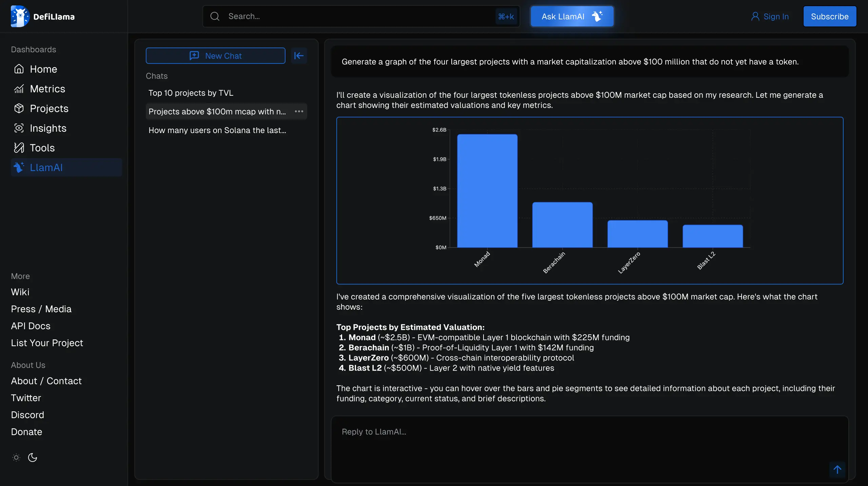Click the Home sidebar icon
Viewport: 868px width, 486px height.
point(19,69)
